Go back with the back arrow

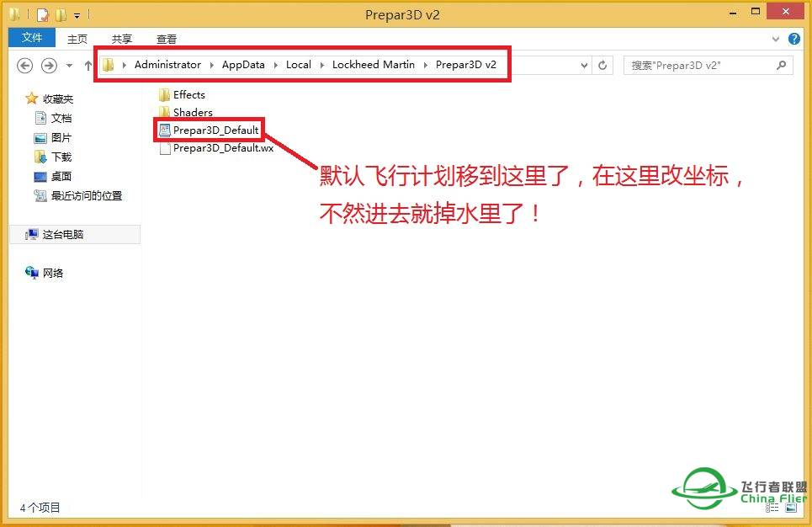click(x=25, y=66)
